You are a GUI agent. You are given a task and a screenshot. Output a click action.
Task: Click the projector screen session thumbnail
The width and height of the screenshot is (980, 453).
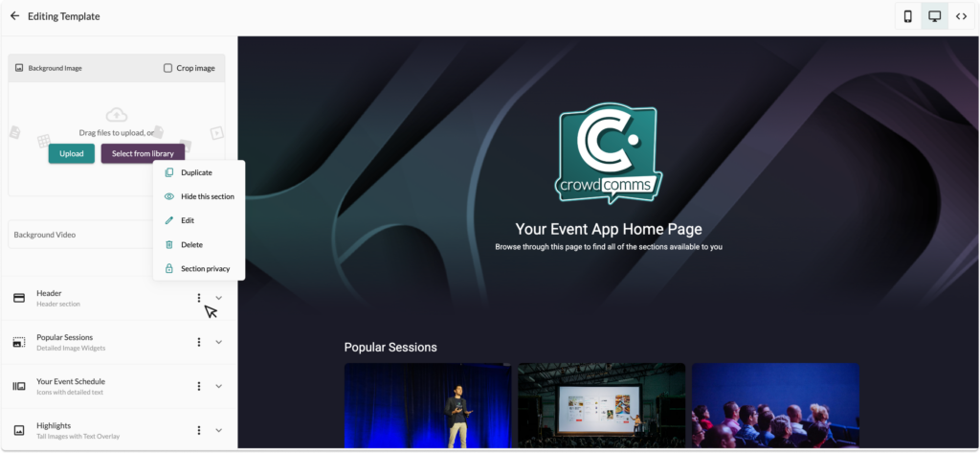601,405
